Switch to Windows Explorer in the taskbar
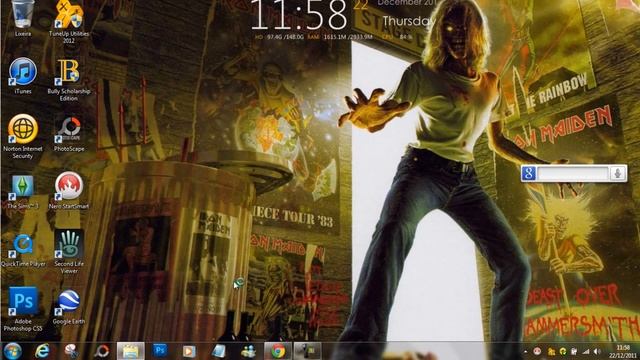 pyautogui.click(x=131, y=351)
